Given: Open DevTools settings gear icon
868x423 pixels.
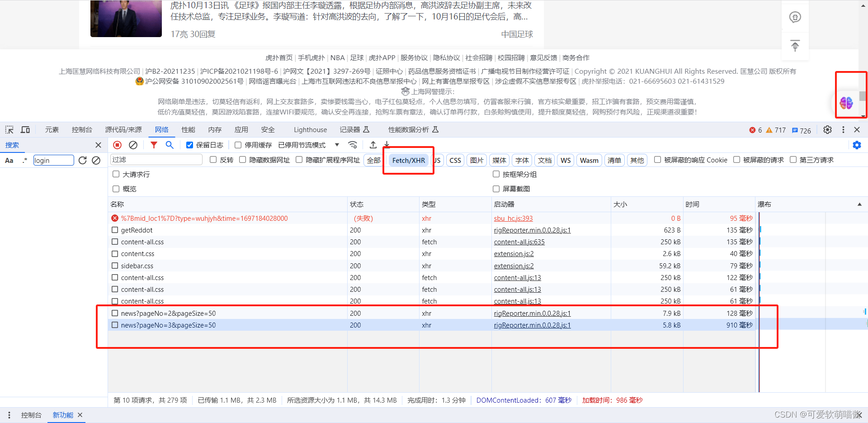Looking at the screenshot, I should pyautogui.click(x=827, y=130).
